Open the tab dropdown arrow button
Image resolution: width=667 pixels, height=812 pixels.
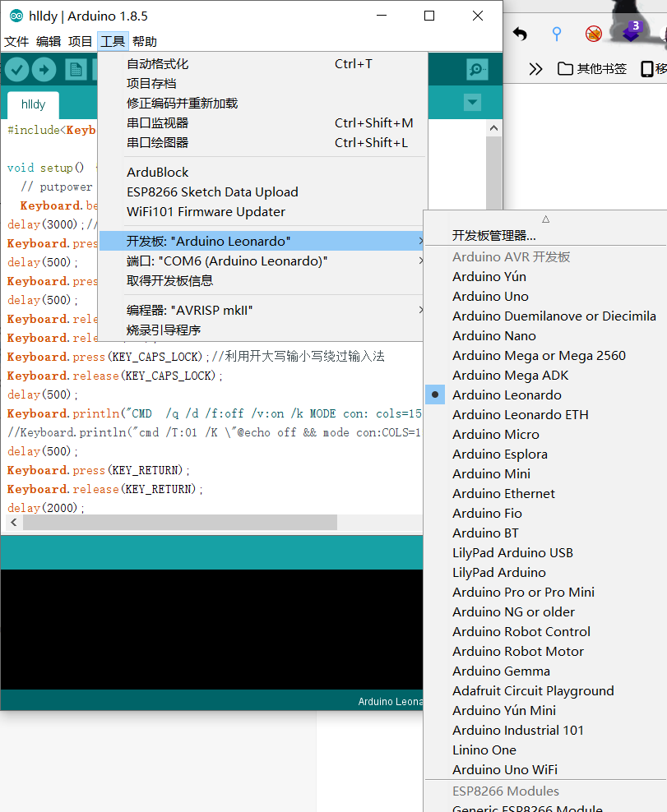(x=473, y=102)
